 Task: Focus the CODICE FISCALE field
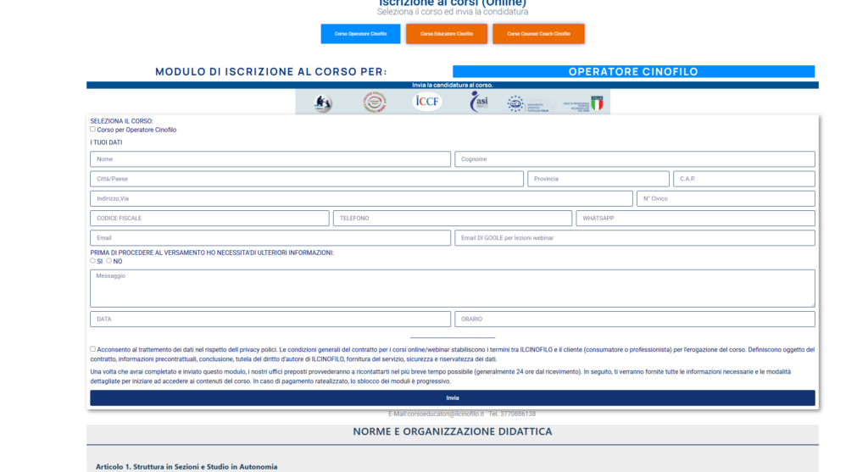[209, 218]
